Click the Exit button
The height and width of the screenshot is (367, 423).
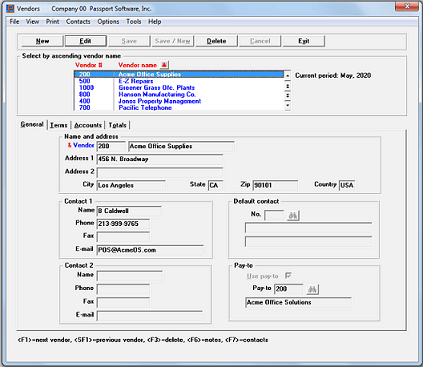304,41
